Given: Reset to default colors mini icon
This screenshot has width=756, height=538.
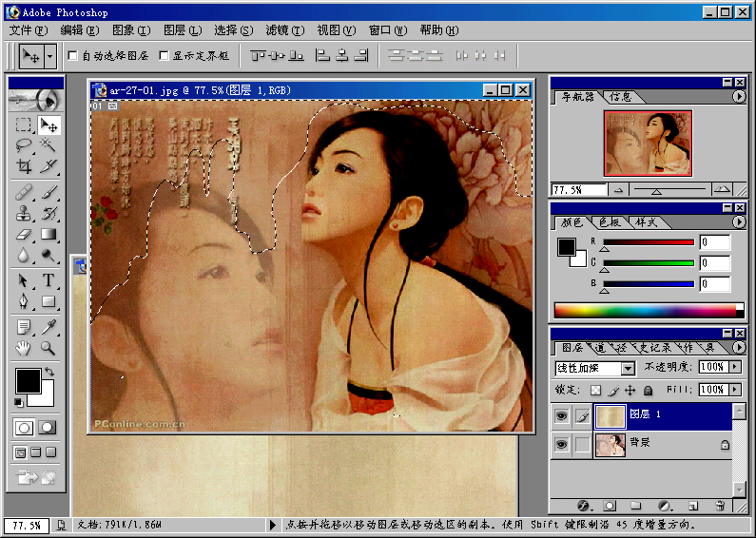Looking at the screenshot, I should pyautogui.click(x=18, y=402).
